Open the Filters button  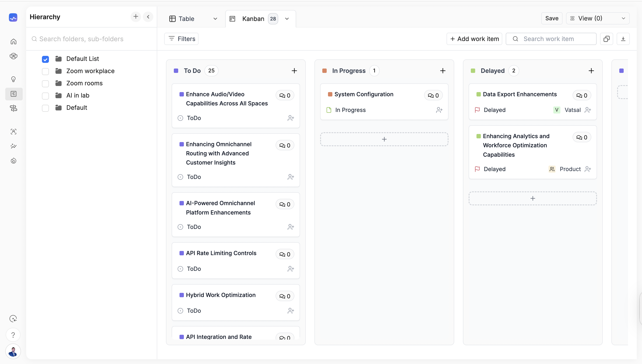(x=181, y=39)
